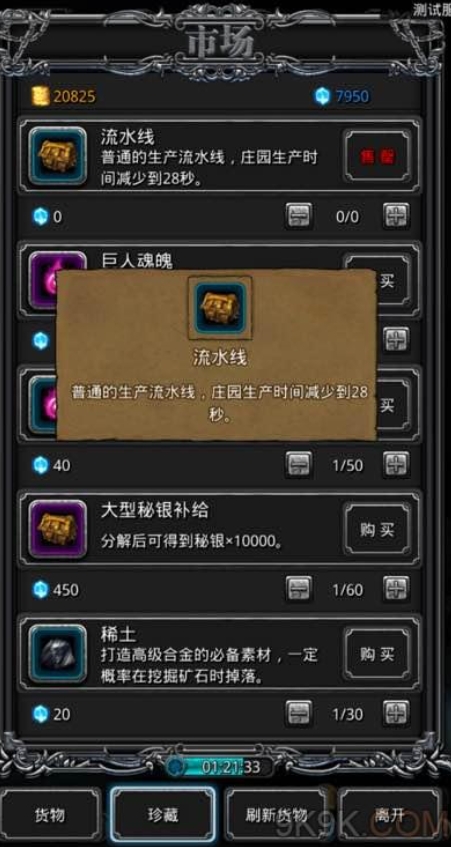Tap the blue gem price icon beside 450
Image resolution: width=451 pixels, height=847 pixels.
tap(41, 589)
